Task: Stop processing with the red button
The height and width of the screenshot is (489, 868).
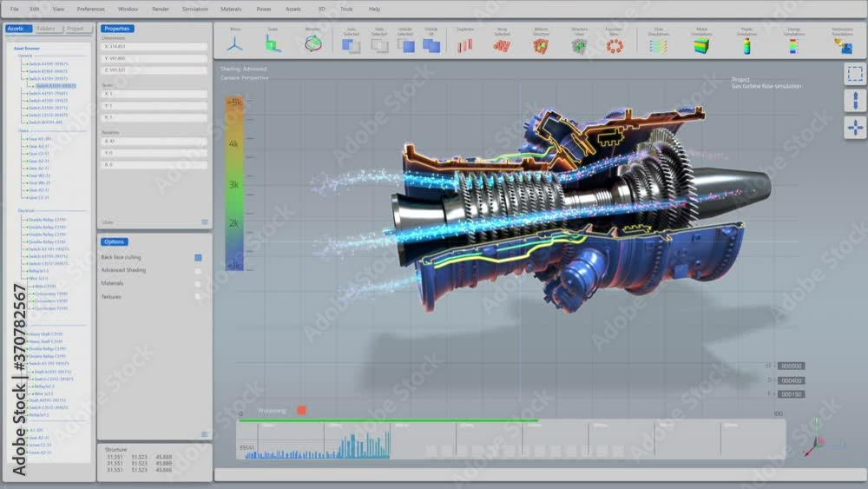Action: click(301, 410)
